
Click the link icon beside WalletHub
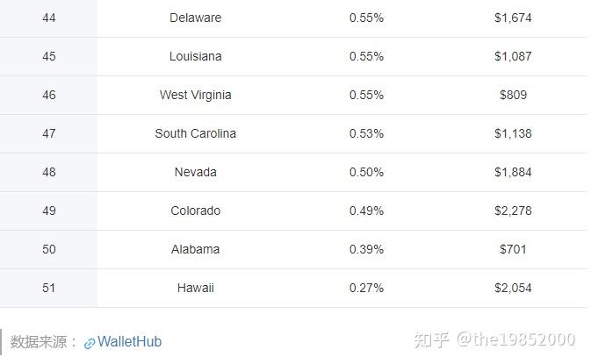(x=90, y=343)
